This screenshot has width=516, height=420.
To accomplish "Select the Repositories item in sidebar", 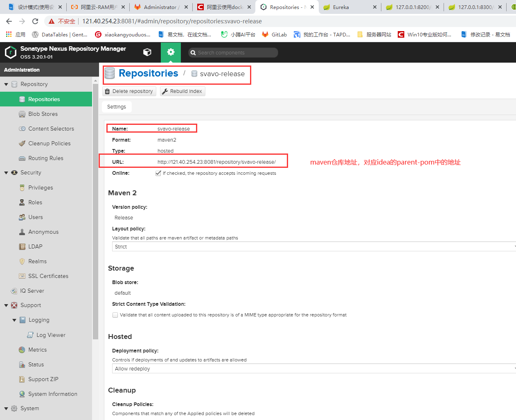I will pyautogui.click(x=46, y=99).
